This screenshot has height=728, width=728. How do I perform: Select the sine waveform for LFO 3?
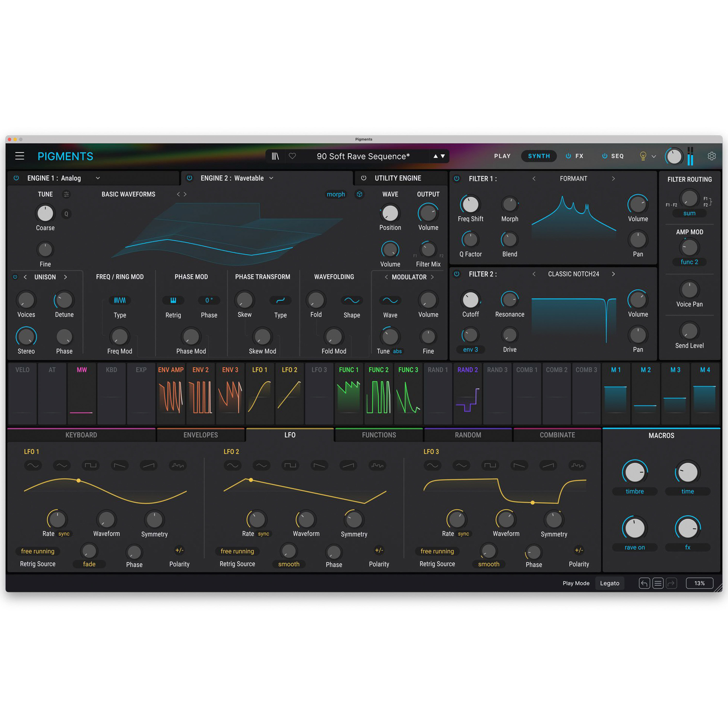coord(433,466)
